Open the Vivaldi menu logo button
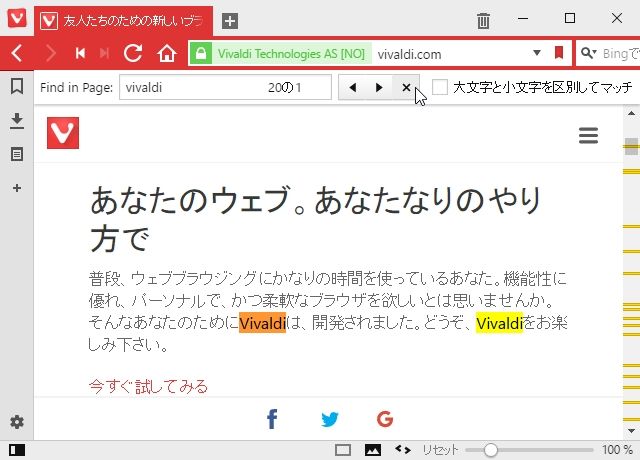The height and width of the screenshot is (460, 640). (17, 18)
